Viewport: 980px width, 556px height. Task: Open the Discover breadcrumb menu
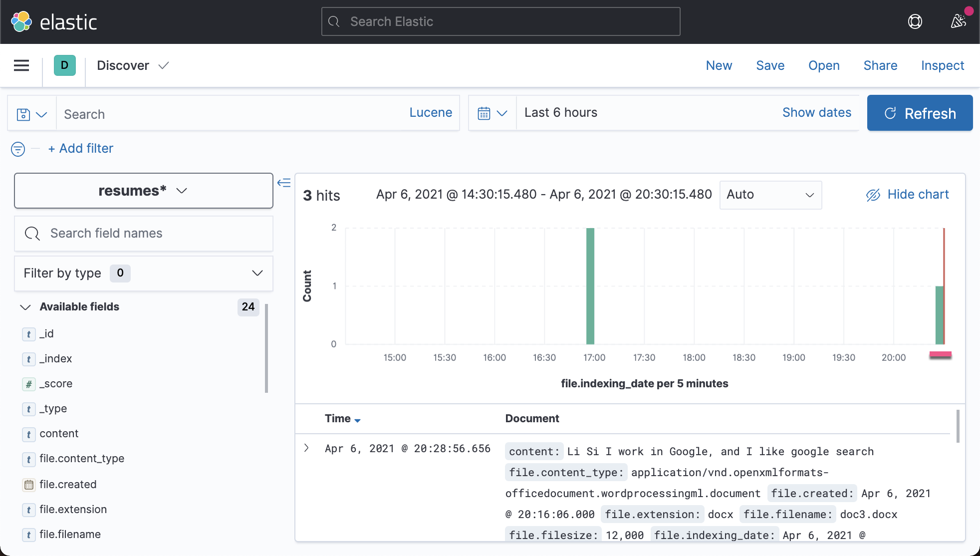tap(132, 65)
